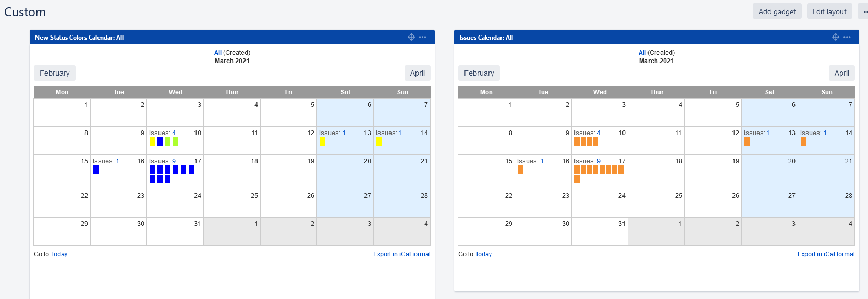868x299 pixels.
Task: Go to February in Issues Calendar gadget
Action: [x=479, y=73]
